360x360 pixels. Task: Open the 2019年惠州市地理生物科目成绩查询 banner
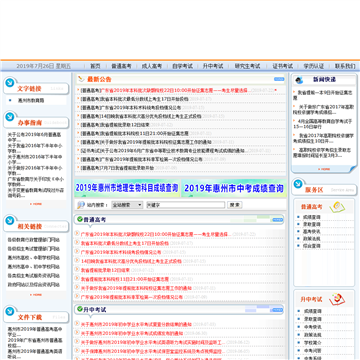coord(127,188)
